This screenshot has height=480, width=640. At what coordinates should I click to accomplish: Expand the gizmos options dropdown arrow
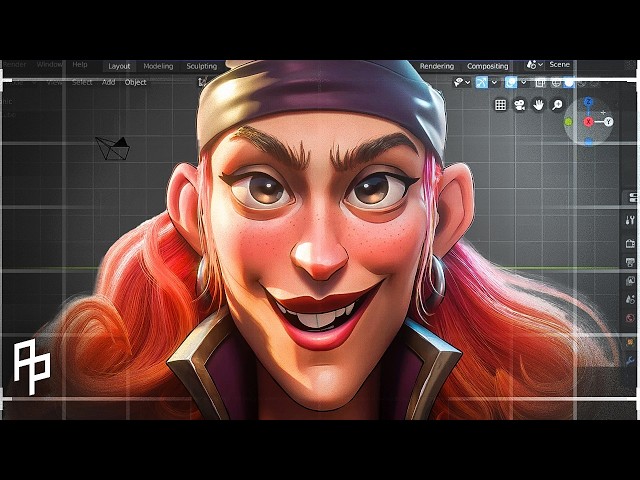(494, 82)
